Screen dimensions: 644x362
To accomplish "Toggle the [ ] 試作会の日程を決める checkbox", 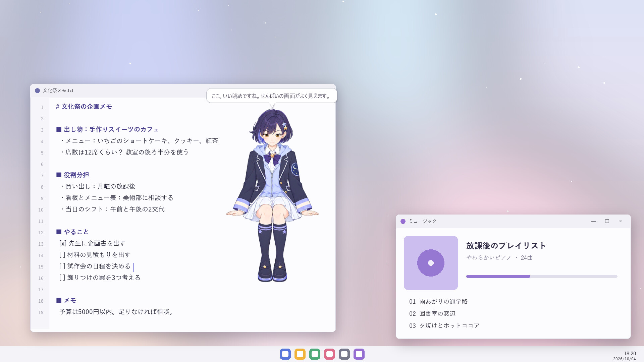I will coord(62,266).
